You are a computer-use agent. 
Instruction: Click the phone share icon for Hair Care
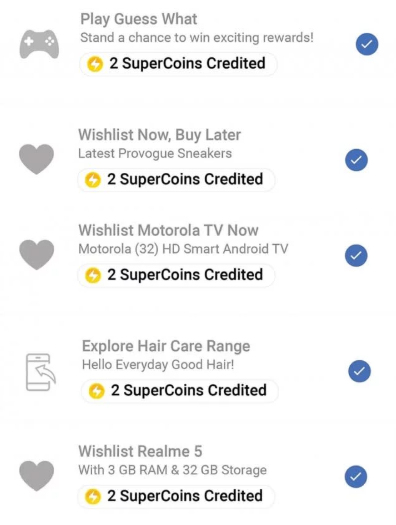point(41,372)
